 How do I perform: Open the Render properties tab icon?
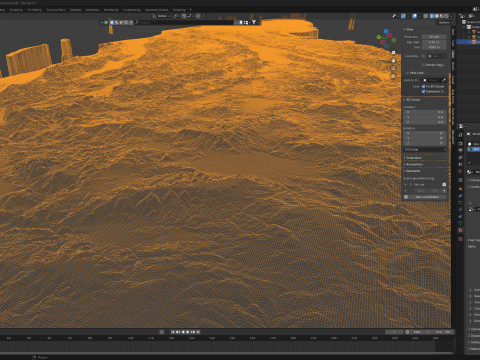coord(460,143)
